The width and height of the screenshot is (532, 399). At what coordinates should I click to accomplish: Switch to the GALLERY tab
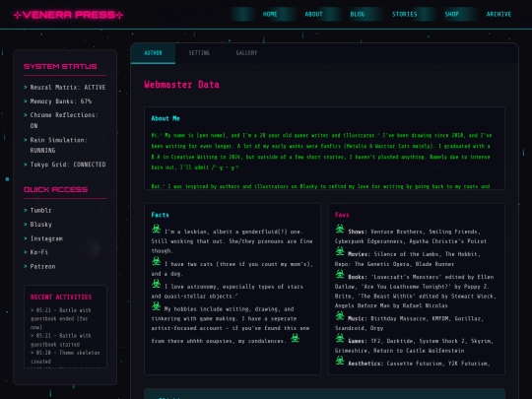[246, 53]
